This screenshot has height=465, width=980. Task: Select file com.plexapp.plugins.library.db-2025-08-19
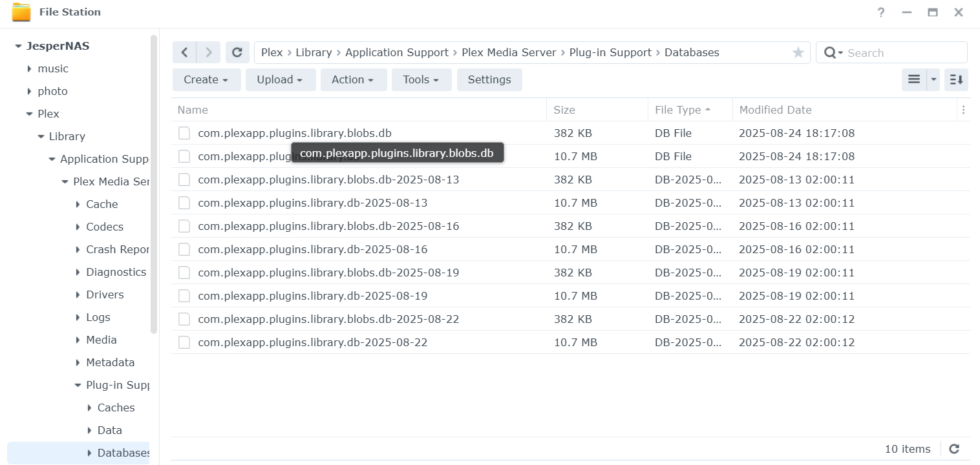313,296
